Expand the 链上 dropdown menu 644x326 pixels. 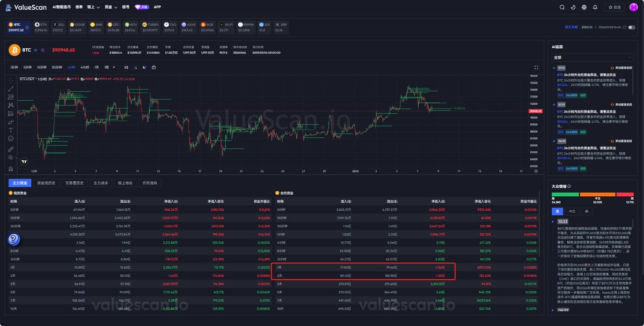(x=93, y=7)
